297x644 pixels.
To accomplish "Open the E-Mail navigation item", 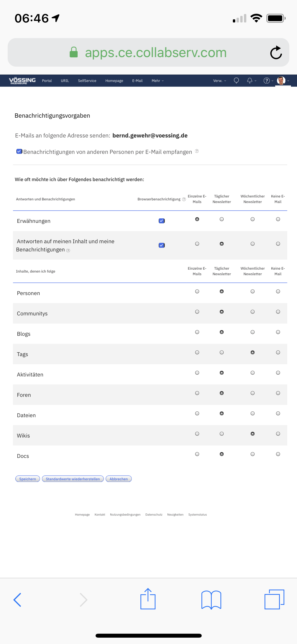I will pos(137,81).
